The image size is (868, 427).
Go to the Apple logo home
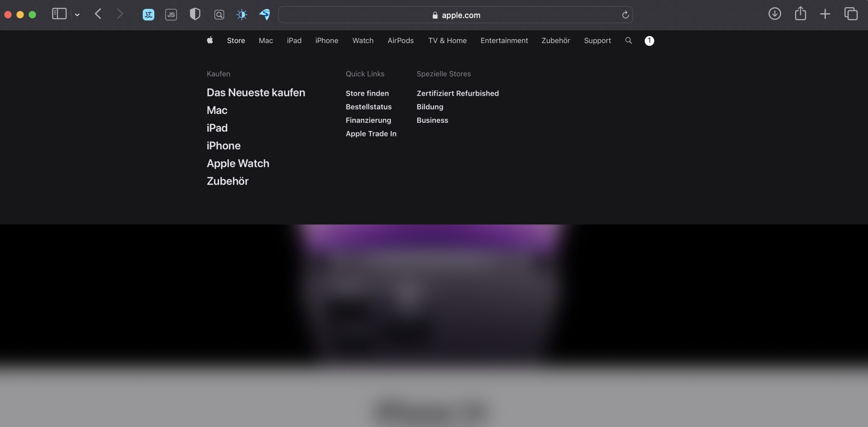click(210, 40)
